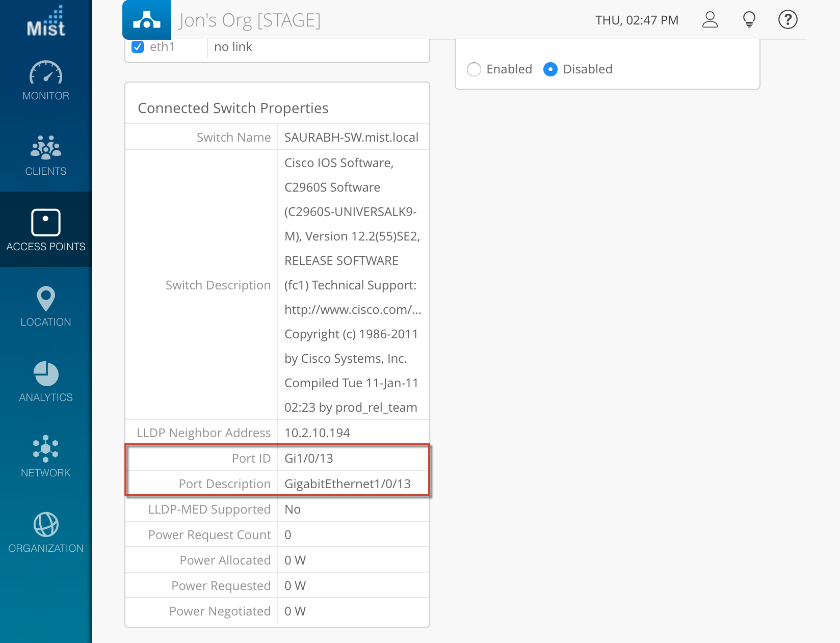Click the lightbulb tips icon
This screenshot has height=643, width=840.
tap(749, 20)
